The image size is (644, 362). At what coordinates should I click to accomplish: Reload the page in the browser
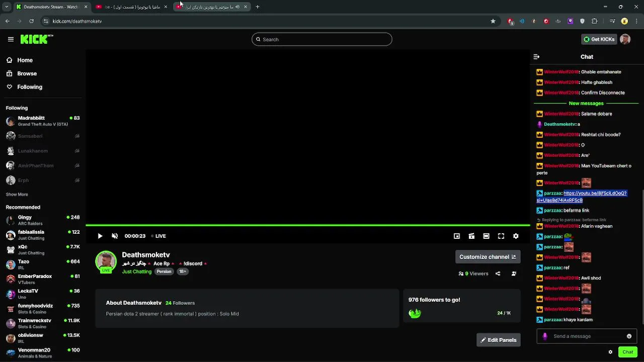tap(31, 21)
